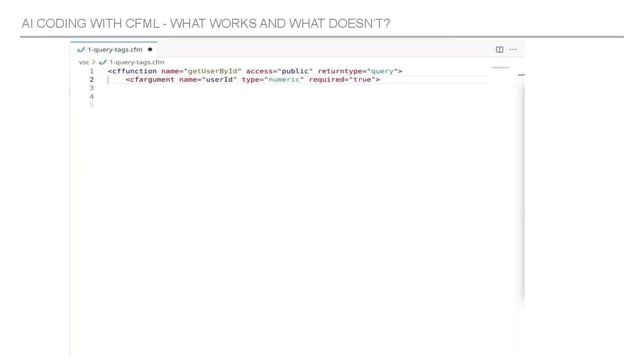
Task: Click the 1-query-tags.cfm breadcrumb item
Action: (136, 62)
